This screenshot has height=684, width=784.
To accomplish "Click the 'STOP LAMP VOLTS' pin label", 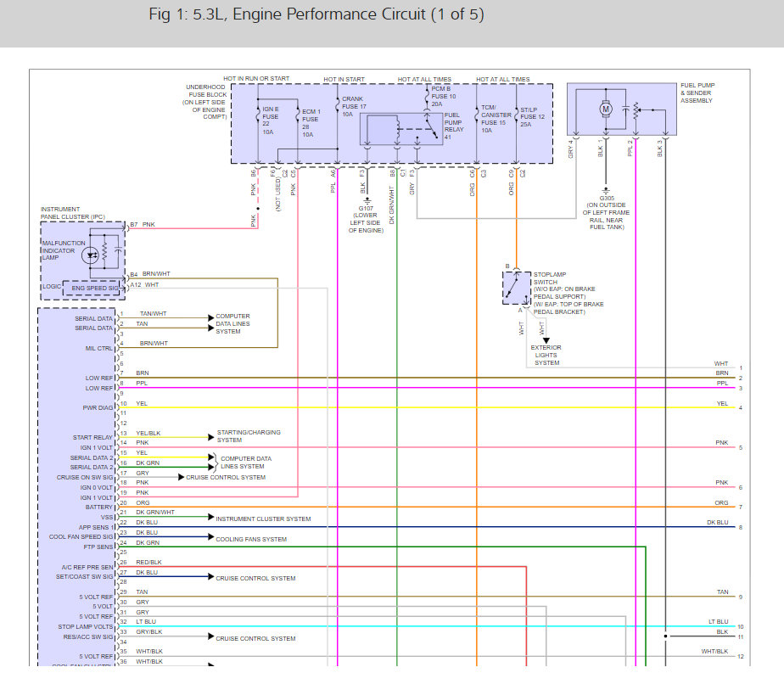I will tap(86, 626).
